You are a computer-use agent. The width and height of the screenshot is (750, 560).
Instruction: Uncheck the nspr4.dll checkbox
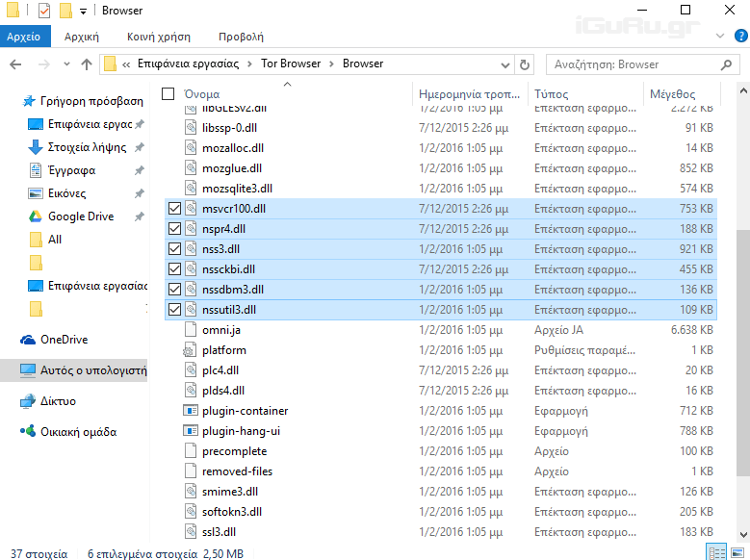(174, 229)
